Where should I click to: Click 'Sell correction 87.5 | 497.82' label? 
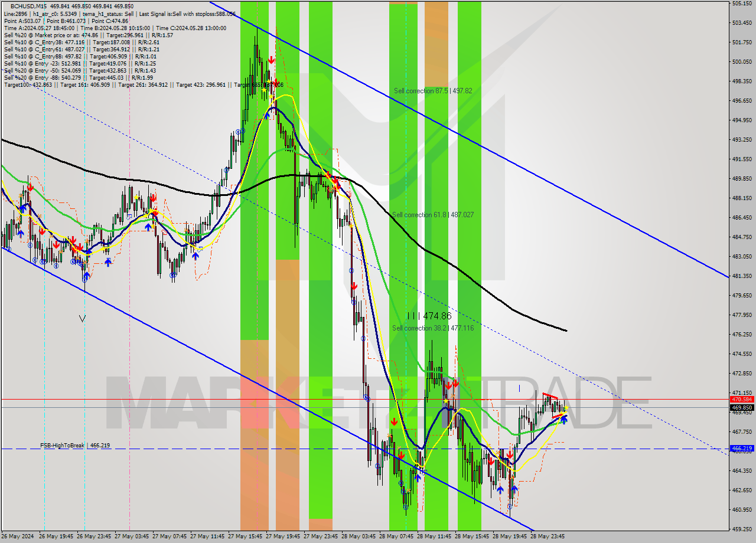click(x=433, y=91)
